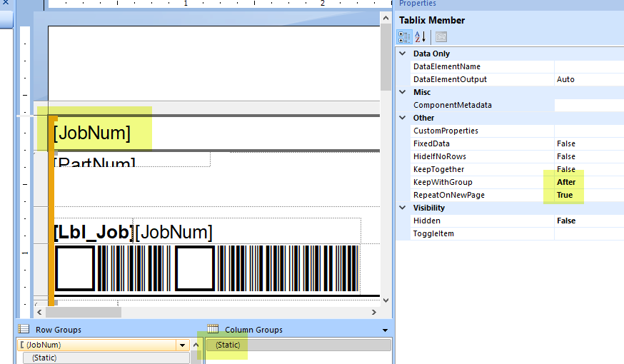The image size is (624, 364).
Task: Click the Row Groups scroll up arrow
Action: pos(196,345)
